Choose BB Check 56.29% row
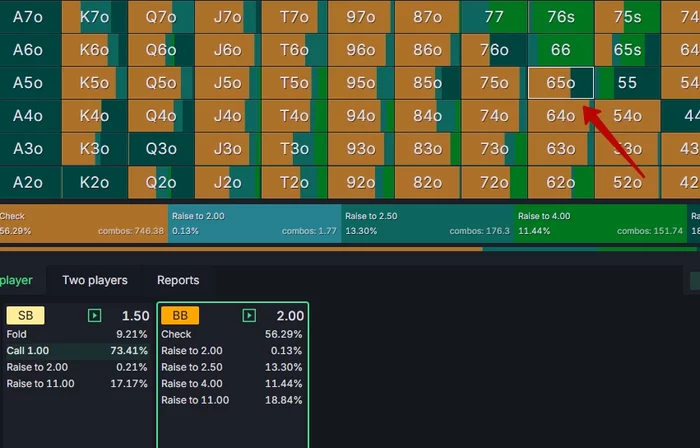The height and width of the screenshot is (448, 700). pos(232,334)
